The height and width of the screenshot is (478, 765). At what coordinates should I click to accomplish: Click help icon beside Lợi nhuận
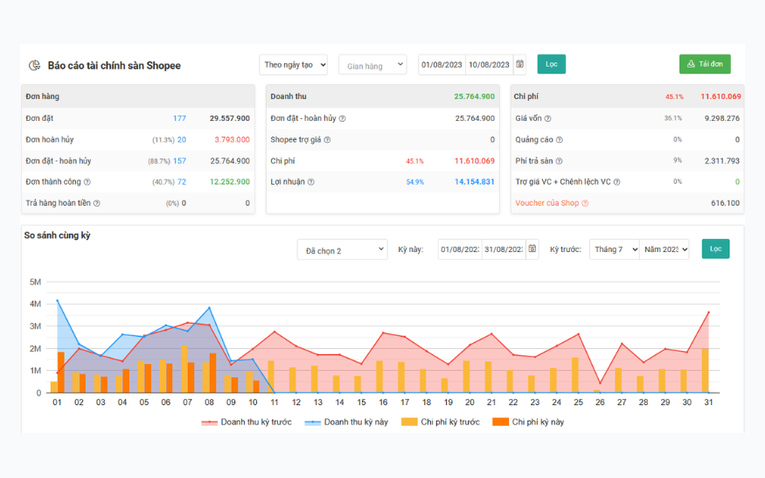(x=311, y=182)
